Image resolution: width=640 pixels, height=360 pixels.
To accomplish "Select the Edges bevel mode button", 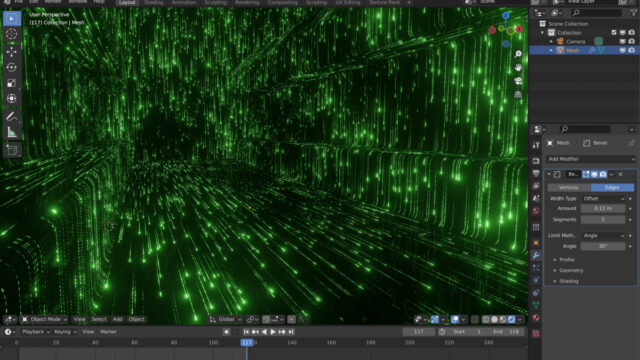I will [x=612, y=187].
